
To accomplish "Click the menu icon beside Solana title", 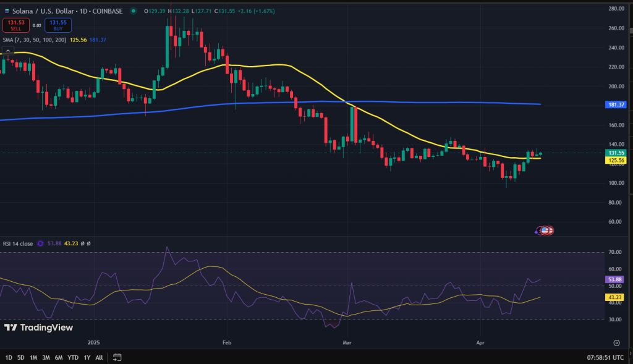I will click(x=7, y=11).
